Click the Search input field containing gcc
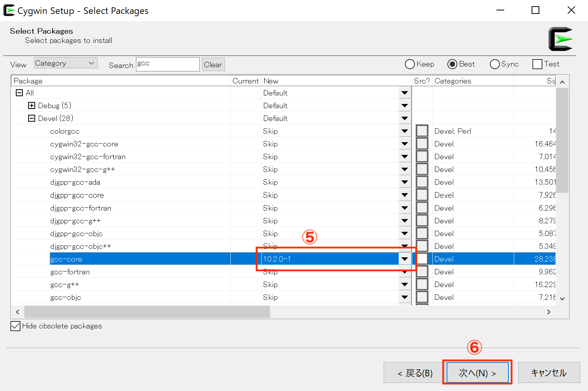 coord(168,64)
